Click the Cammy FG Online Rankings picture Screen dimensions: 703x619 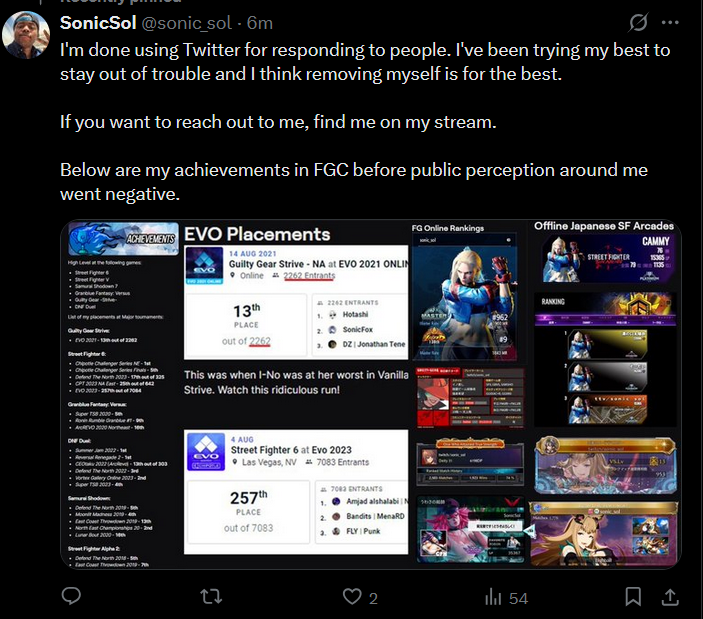tap(464, 297)
